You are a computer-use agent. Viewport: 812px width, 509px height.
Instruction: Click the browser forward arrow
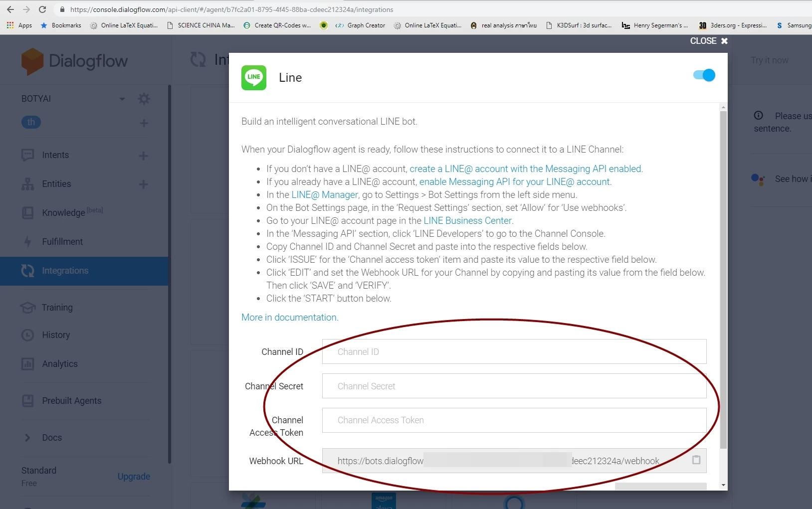point(26,9)
